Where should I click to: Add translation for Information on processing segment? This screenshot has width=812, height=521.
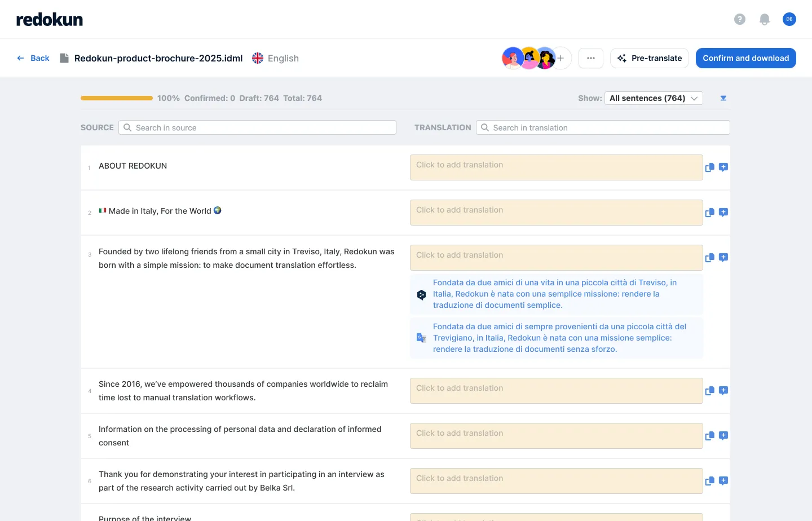tap(557, 436)
